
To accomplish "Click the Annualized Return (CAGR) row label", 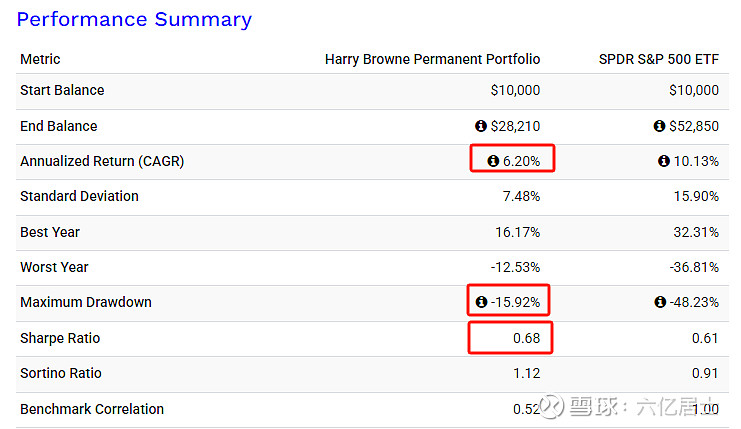I will pyautogui.click(x=102, y=161).
